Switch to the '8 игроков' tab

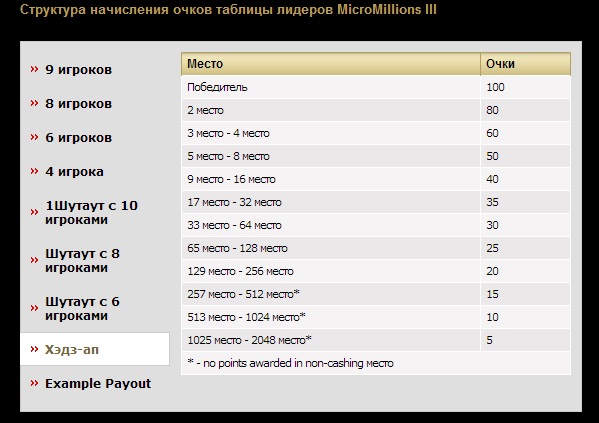tap(78, 104)
